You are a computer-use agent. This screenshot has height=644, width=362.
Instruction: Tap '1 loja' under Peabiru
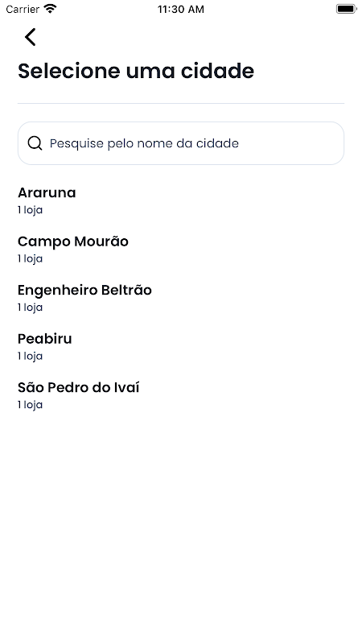point(30,356)
